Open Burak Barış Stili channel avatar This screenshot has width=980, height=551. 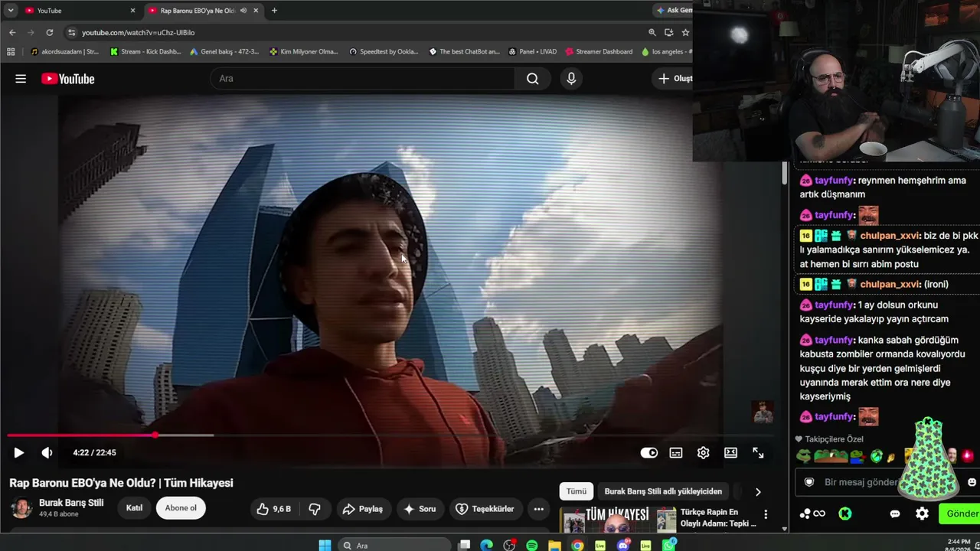(x=21, y=508)
